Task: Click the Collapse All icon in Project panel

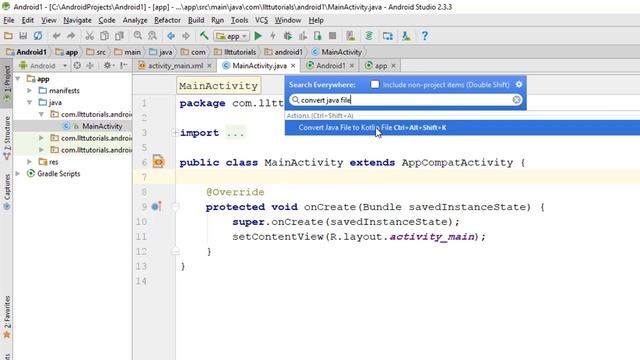Action: click(90, 65)
